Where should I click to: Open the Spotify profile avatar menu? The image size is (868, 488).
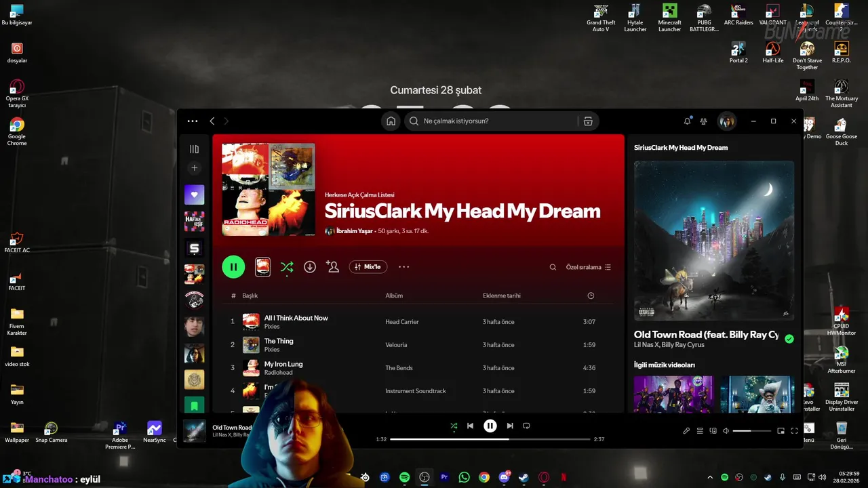pos(727,121)
